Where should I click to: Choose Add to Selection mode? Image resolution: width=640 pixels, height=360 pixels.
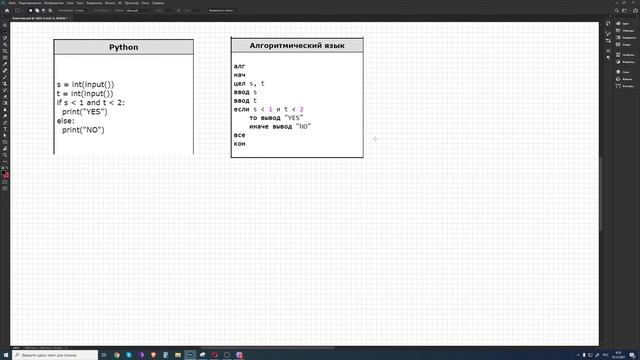pos(37,11)
